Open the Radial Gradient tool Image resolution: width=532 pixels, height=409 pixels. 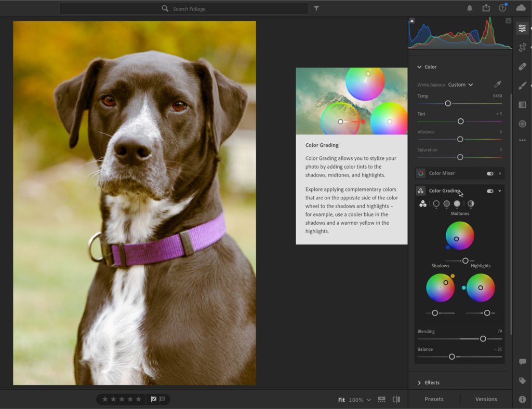point(522,124)
